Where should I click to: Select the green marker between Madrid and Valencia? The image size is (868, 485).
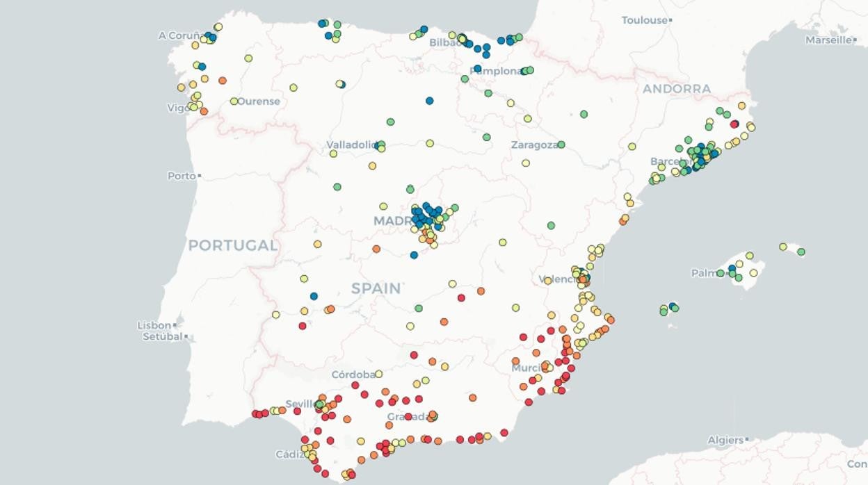tap(551, 225)
